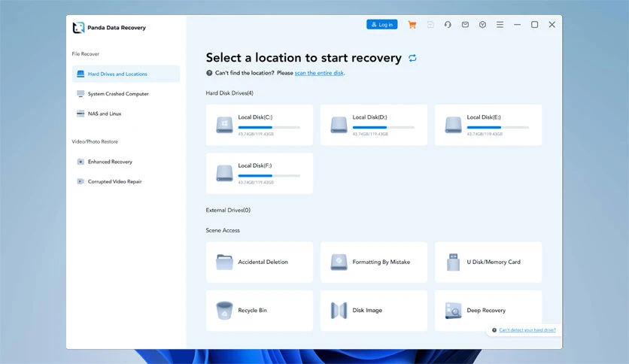Click the Deep Recovery magnifier icon
The width and height of the screenshot is (629, 364).
coord(453,311)
